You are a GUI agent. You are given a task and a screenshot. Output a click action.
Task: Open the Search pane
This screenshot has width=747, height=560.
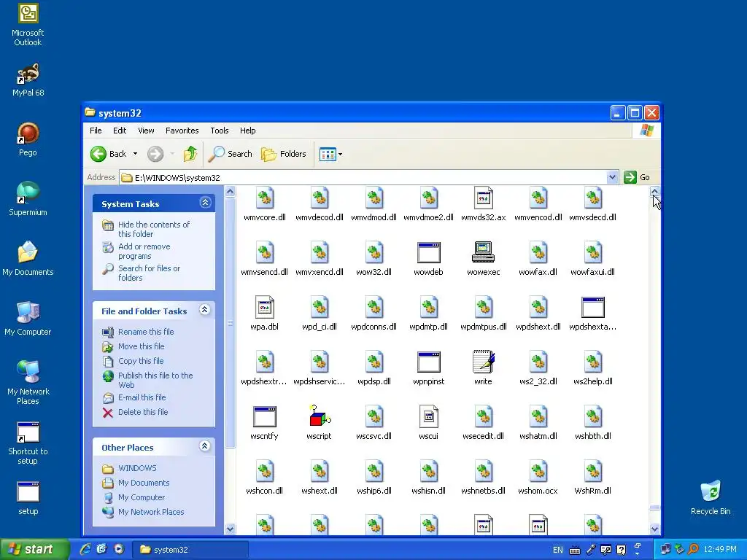pos(231,154)
